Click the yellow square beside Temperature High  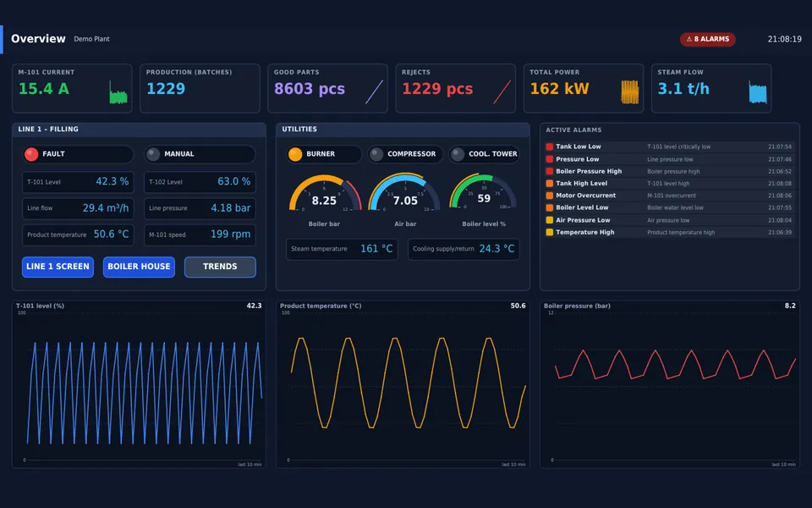pyautogui.click(x=550, y=232)
